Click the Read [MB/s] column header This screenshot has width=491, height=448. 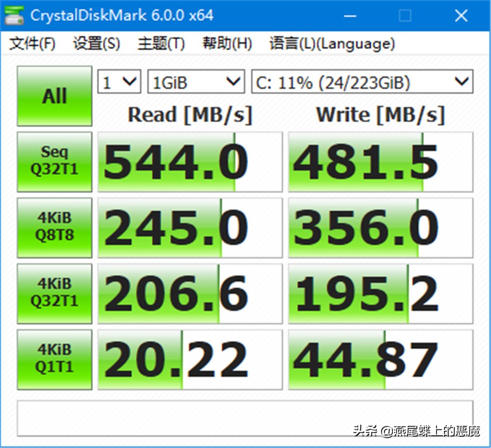(x=190, y=115)
